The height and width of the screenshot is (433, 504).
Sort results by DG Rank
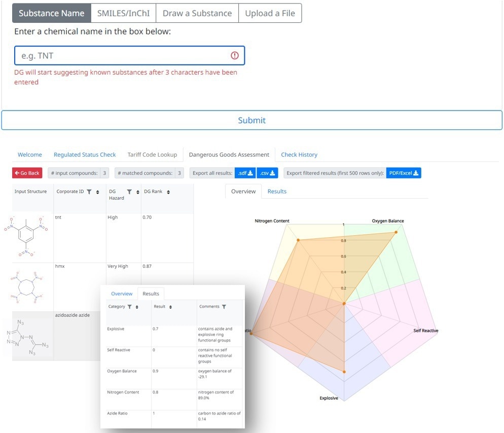point(168,192)
